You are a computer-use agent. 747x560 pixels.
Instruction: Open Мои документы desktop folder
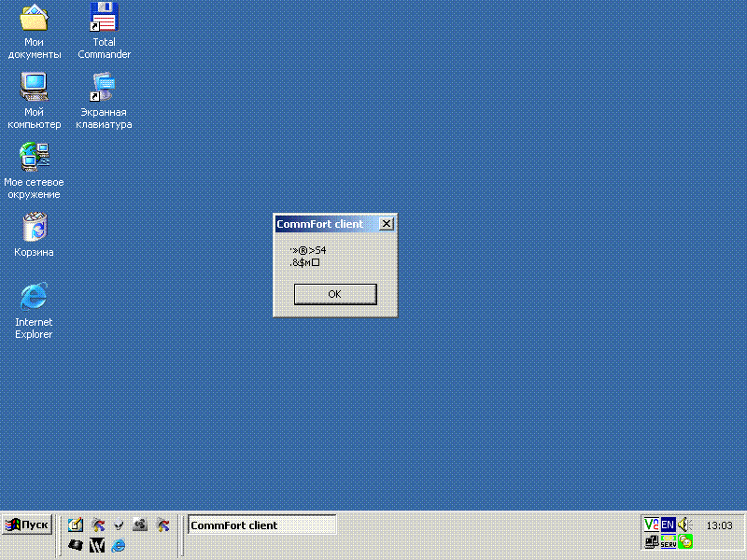(35, 19)
